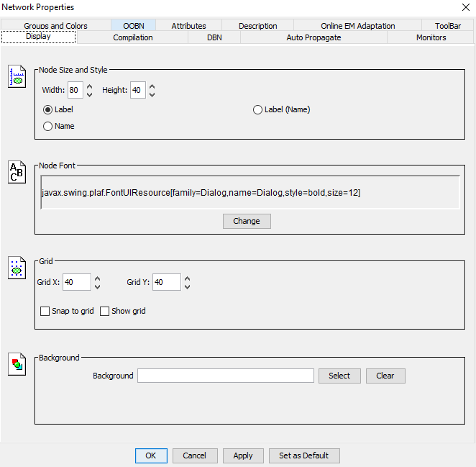Decrease node Height with down arrow

coord(152,94)
